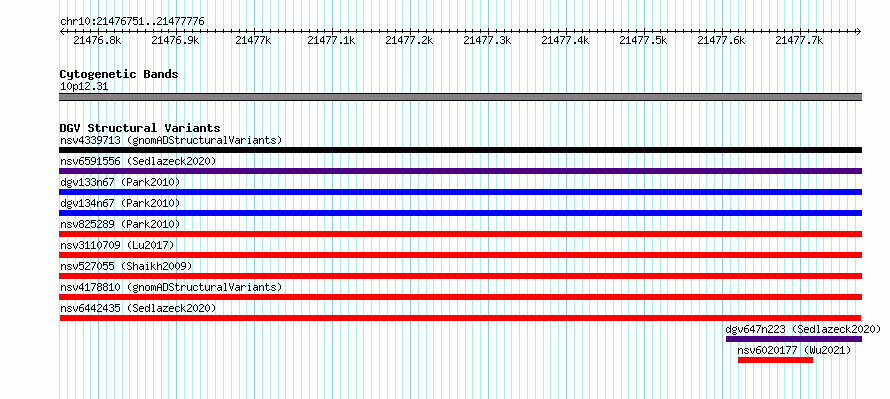890x399 pixels.
Task: Click the 21477.4k ruler tick label
Action: pos(565,40)
